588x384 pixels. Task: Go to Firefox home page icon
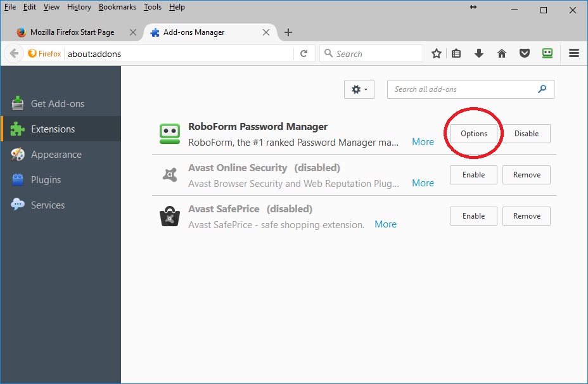point(502,54)
